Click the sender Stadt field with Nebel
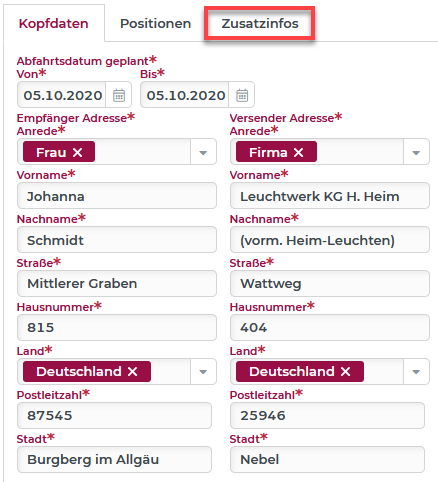Screen dimensions: 438x482 [327, 459]
